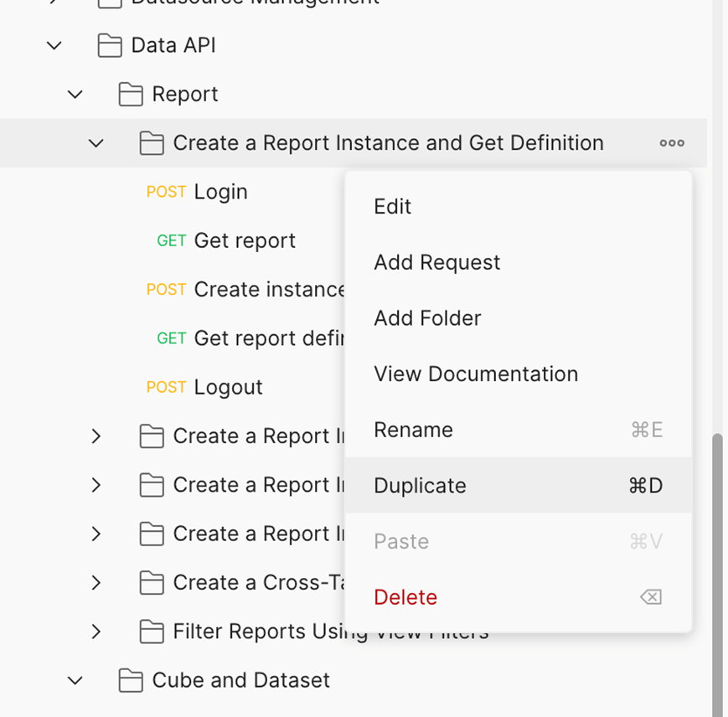Collapse the Data API folder chevron
Screen dimensions: 728x717
point(54,45)
